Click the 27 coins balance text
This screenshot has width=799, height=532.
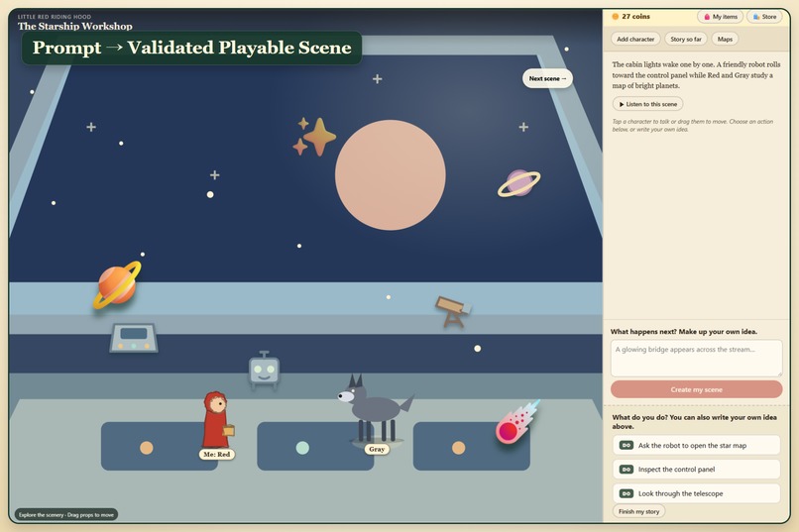pos(635,16)
